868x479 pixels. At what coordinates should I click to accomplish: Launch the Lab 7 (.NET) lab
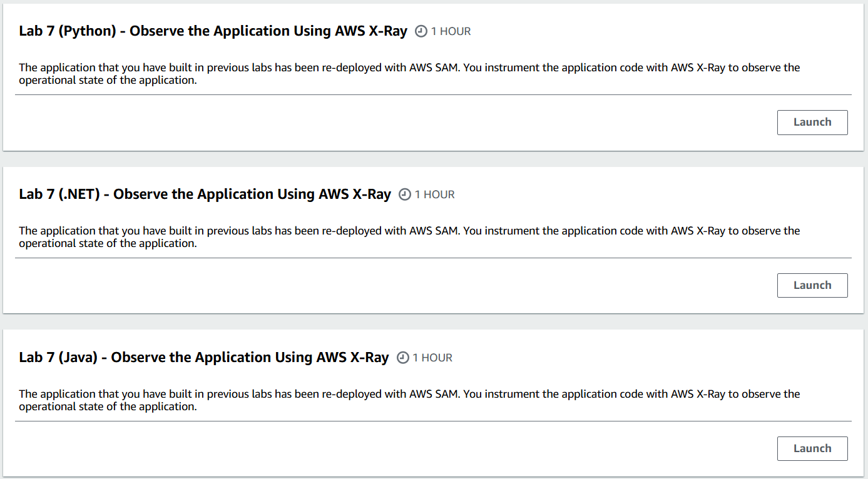(812, 286)
